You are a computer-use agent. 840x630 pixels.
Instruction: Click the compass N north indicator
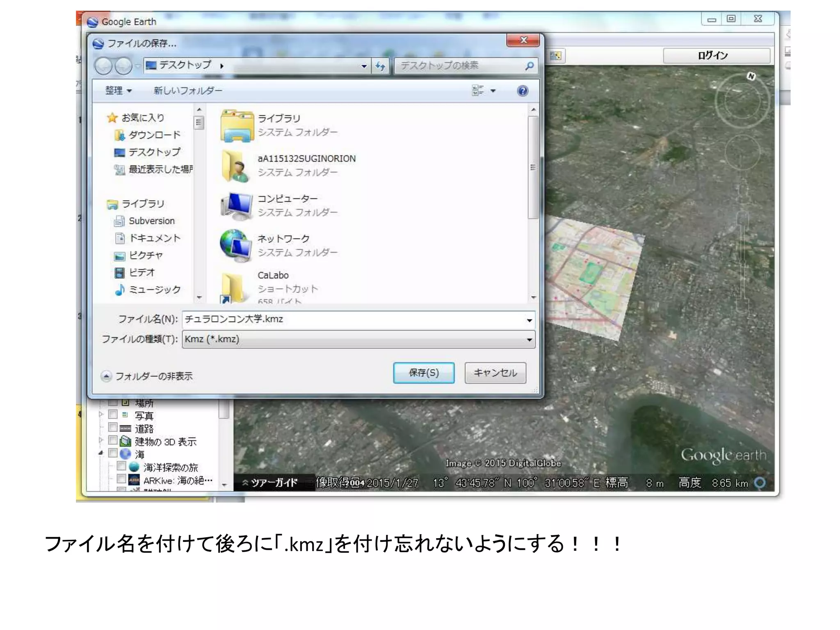[x=751, y=76]
